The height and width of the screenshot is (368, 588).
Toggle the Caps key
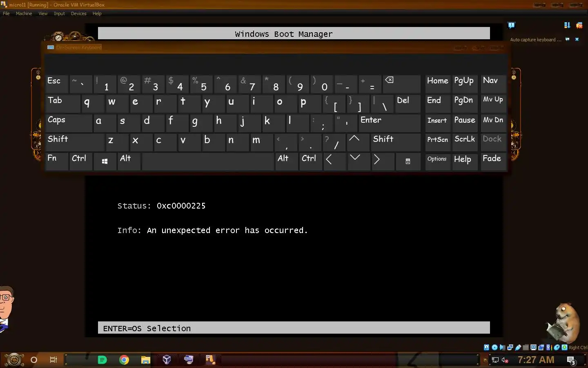pos(69,123)
